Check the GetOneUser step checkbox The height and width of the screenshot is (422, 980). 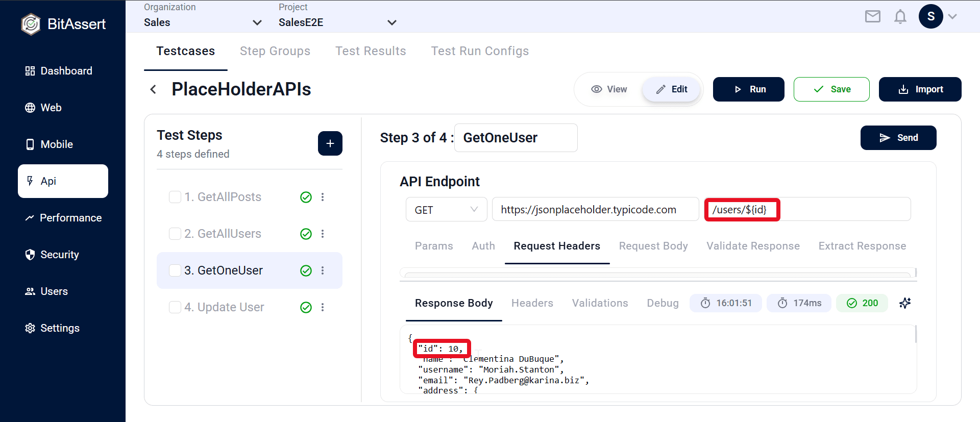pos(175,270)
